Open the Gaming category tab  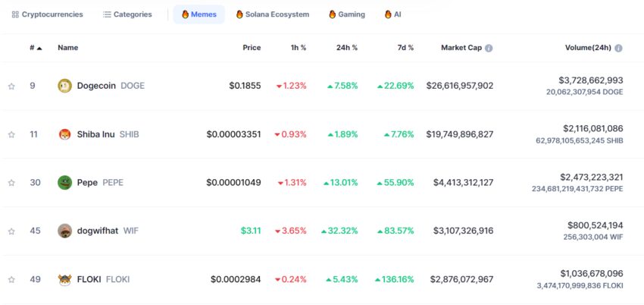pos(346,14)
